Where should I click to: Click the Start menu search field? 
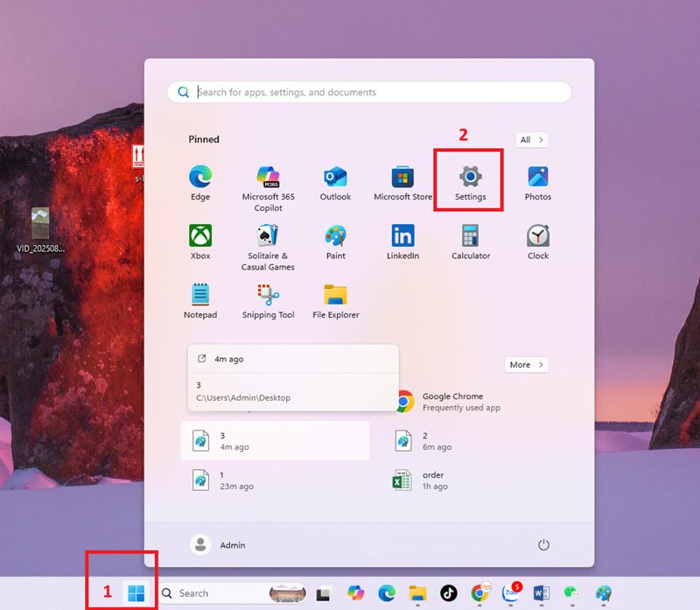(369, 92)
